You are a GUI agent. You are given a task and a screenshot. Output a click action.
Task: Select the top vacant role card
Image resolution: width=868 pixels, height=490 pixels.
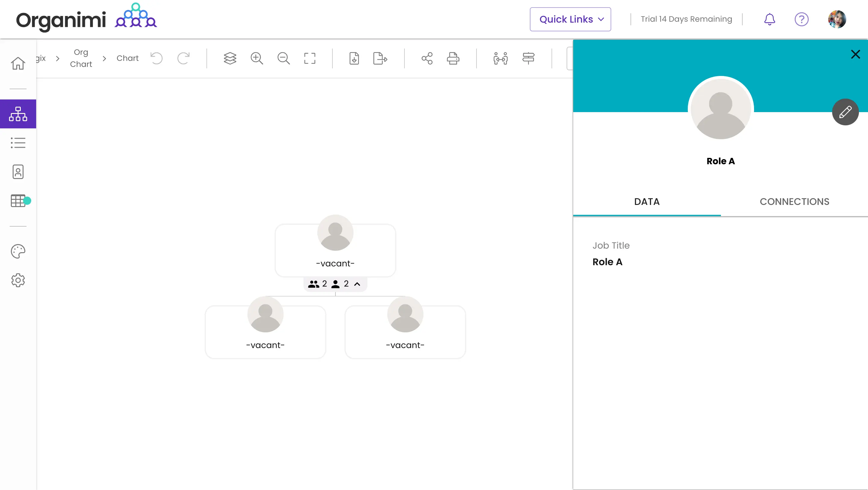335,250
